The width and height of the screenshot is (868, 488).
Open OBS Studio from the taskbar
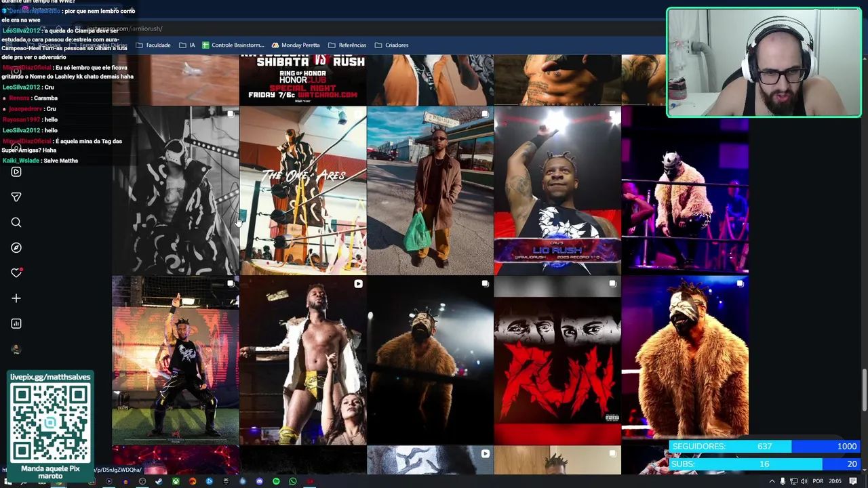click(x=142, y=481)
